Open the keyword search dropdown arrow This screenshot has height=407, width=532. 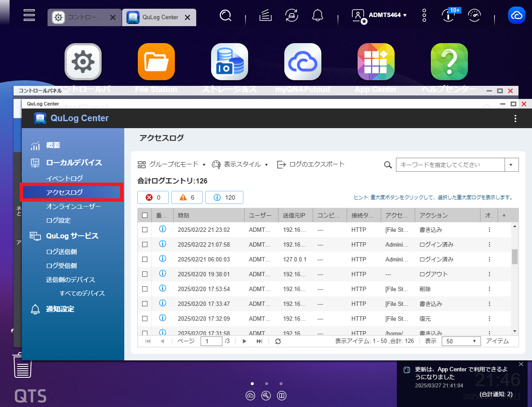(512, 165)
